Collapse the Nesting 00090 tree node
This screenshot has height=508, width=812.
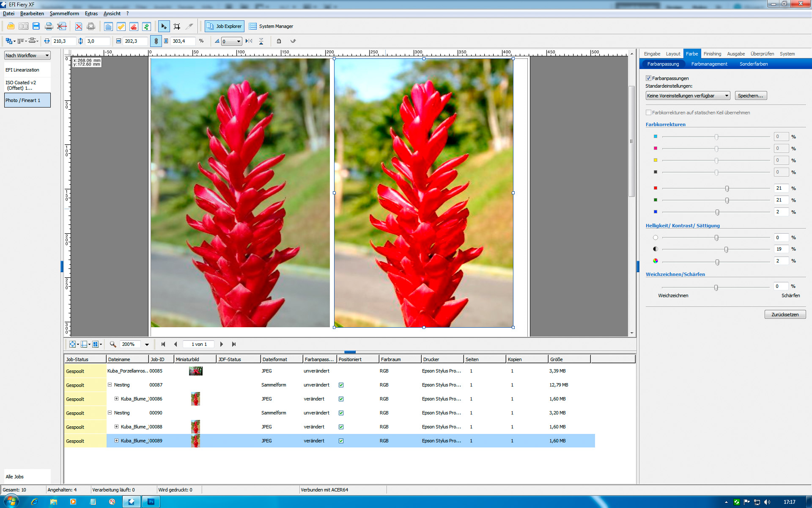[x=110, y=413]
